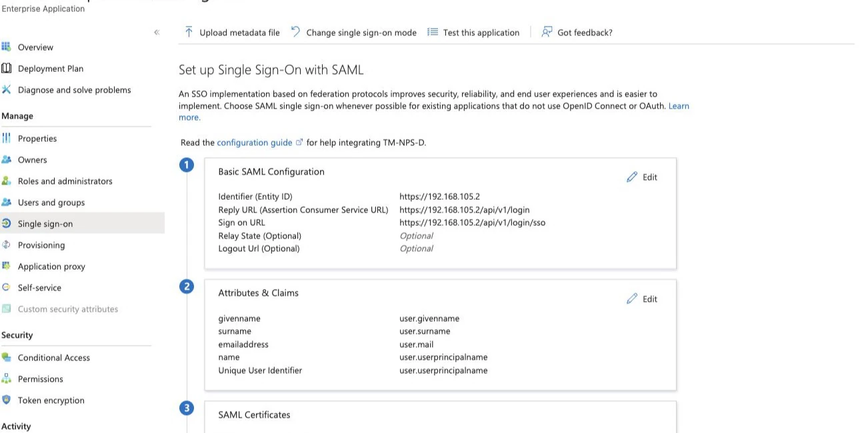This screenshot has width=868, height=433.
Task: Click the SAML Certificates heading
Action: (255, 414)
